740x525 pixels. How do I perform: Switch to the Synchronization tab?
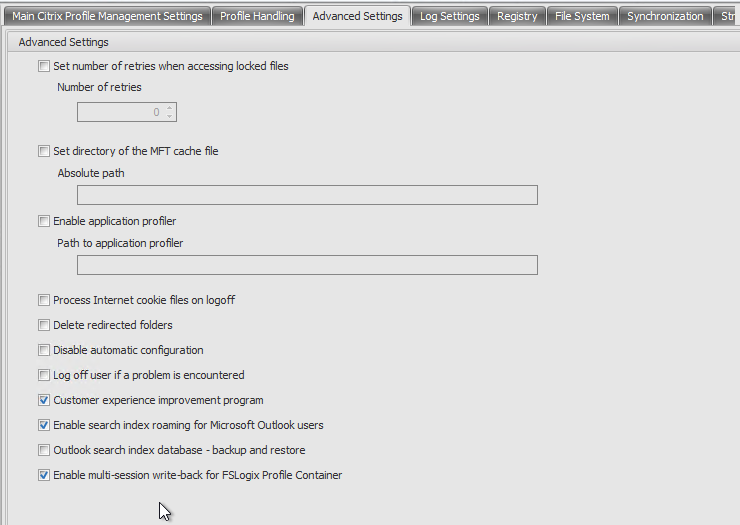pos(665,16)
